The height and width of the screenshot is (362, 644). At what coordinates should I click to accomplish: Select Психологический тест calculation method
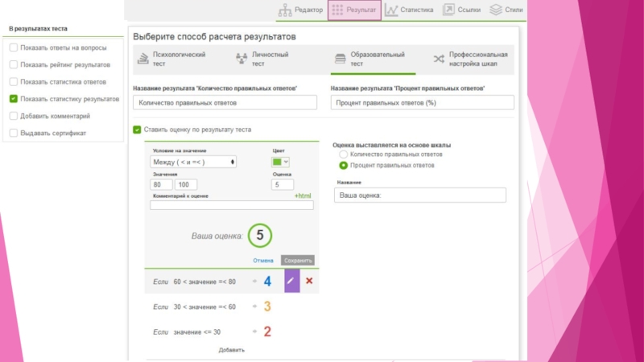pos(171,59)
